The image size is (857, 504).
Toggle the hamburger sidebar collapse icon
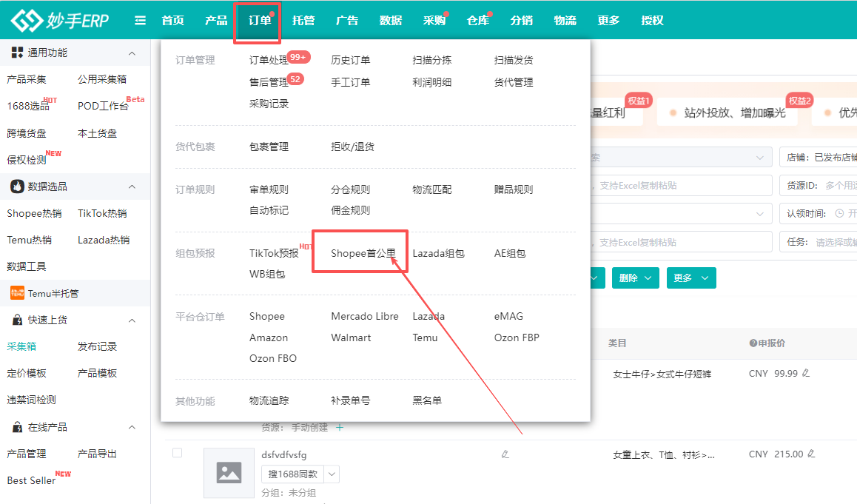point(141,21)
